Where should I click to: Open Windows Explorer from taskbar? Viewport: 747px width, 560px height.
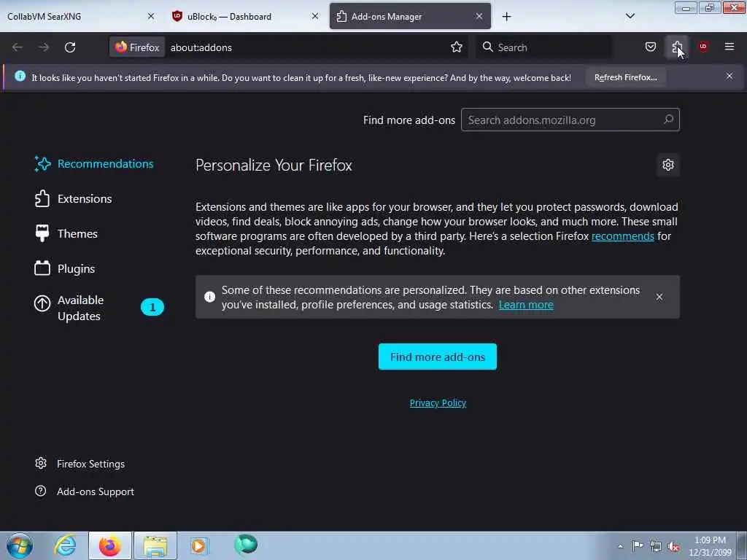coord(155,545)
